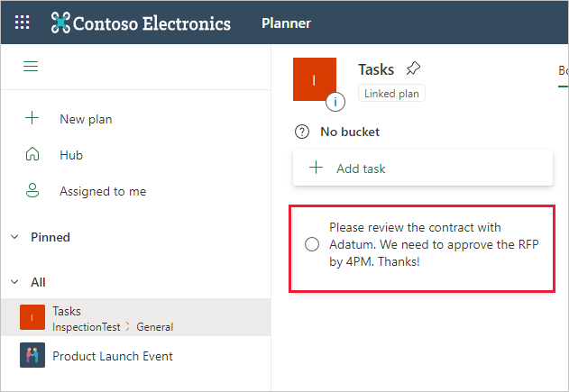The width and height of the screenshot is (569, 392).
Task: Click the Planner app title
Action: 286,23
